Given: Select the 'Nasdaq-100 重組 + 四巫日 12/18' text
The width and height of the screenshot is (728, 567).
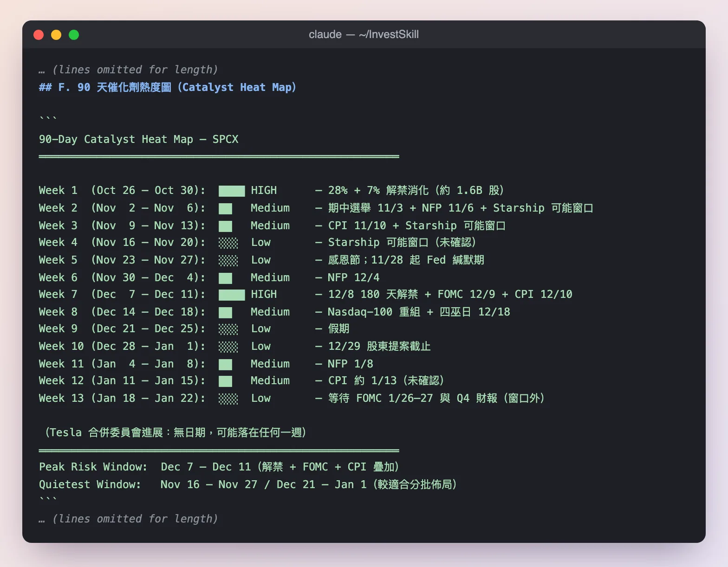Looking at the screenshot, I should pyautogui.click(x=419, y=312).
